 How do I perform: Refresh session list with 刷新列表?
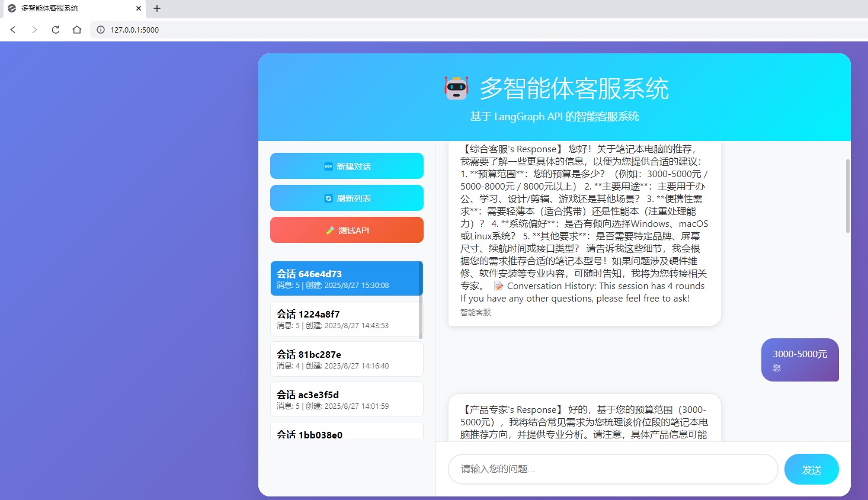[x=347, y=198]
